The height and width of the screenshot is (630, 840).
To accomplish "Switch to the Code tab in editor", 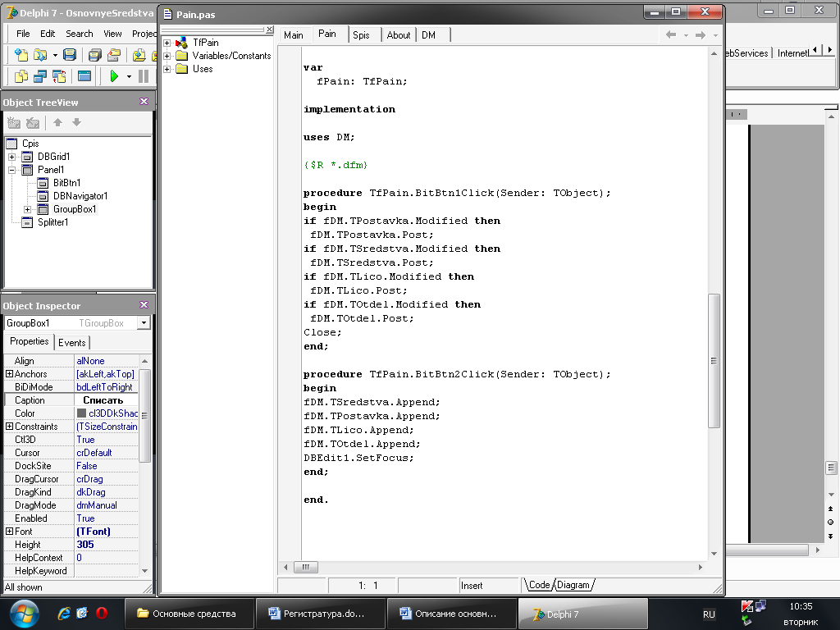I will click(x=539, y=585).
